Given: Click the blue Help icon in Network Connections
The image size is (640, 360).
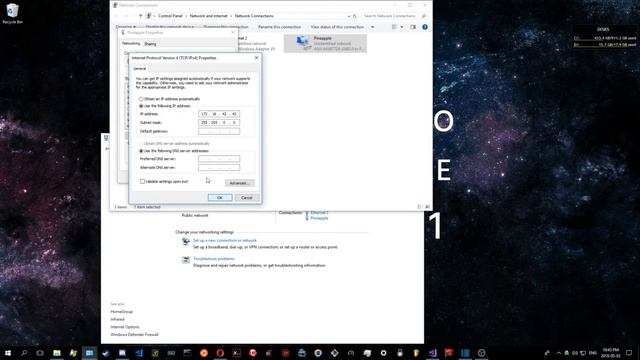Looking at the screenshot, I should point(425,27).
